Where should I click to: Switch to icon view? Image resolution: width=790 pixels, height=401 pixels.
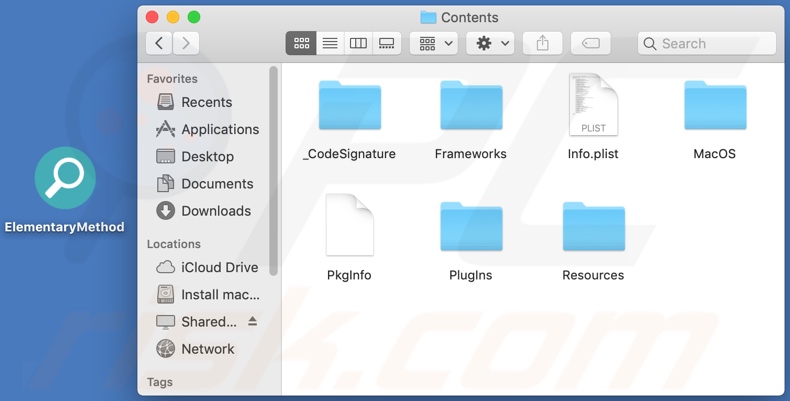(301, 43)
